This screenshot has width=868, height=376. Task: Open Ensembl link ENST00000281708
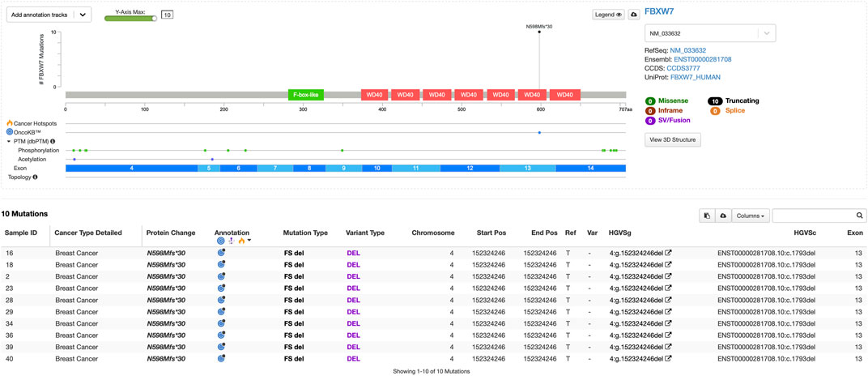coord(704,59)
